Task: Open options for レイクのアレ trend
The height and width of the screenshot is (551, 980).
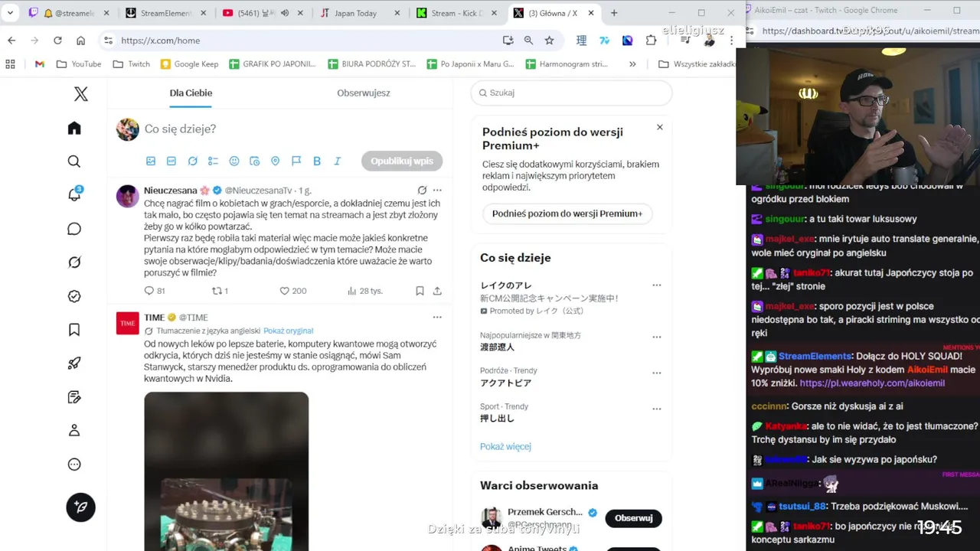Action: click(x=657, y=285)
